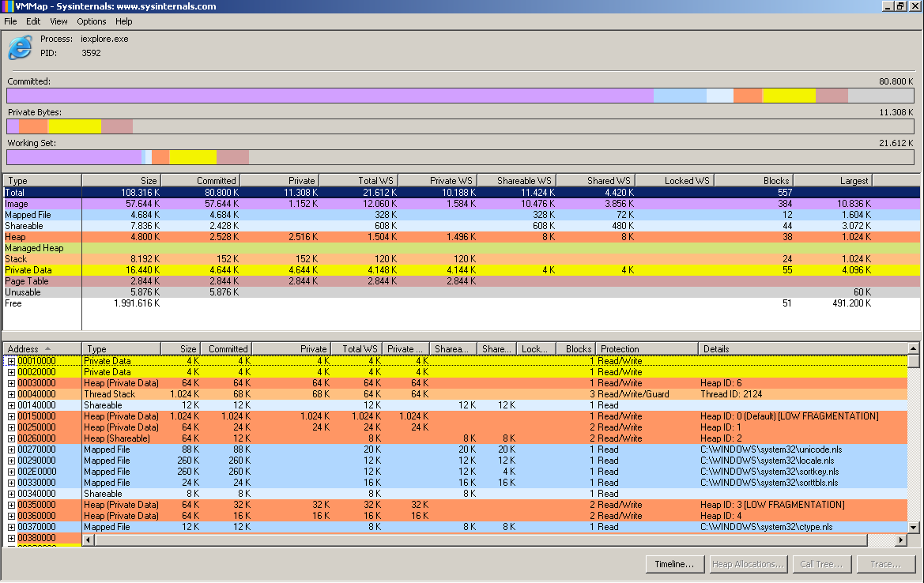
Task: Click the Committed column header in summary
Action: (200, 180)
